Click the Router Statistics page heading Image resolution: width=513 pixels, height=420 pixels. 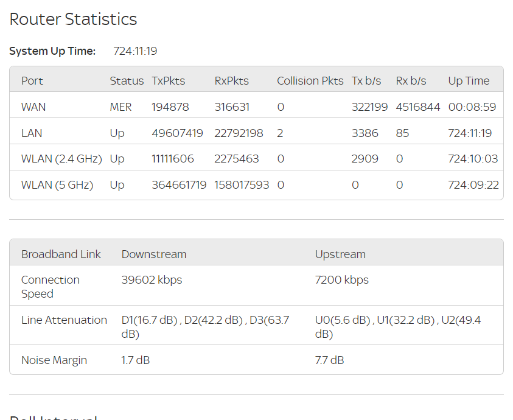[x=73, y=19]
